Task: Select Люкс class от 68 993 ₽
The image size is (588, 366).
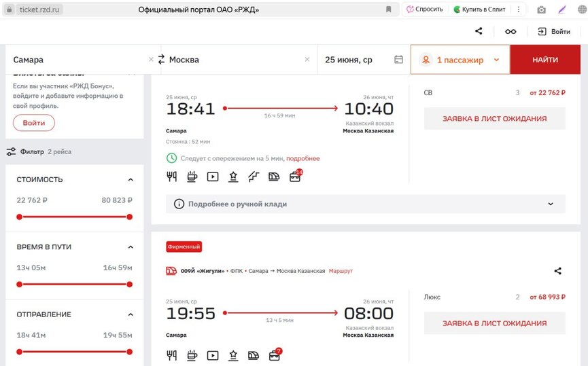Action: (x=495, y=297)
